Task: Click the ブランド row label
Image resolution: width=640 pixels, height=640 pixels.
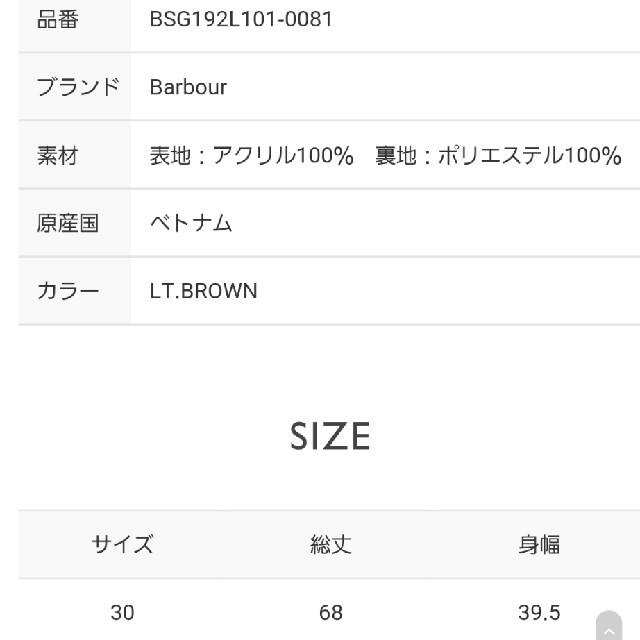Action: [x=78, y=87]
